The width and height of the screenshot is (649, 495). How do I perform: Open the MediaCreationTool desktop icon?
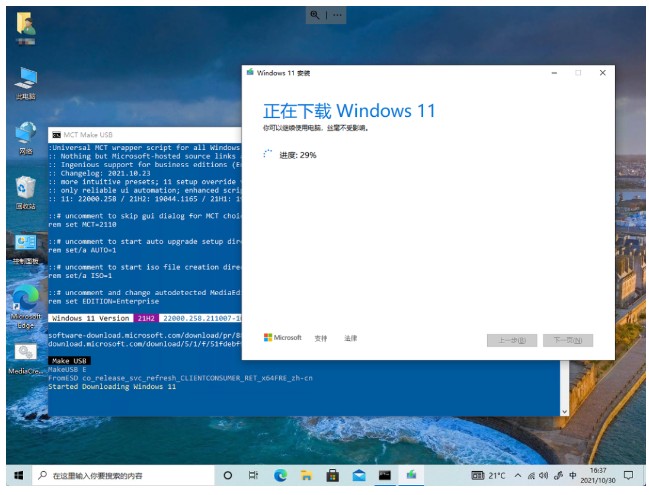[x=26, y=353]
